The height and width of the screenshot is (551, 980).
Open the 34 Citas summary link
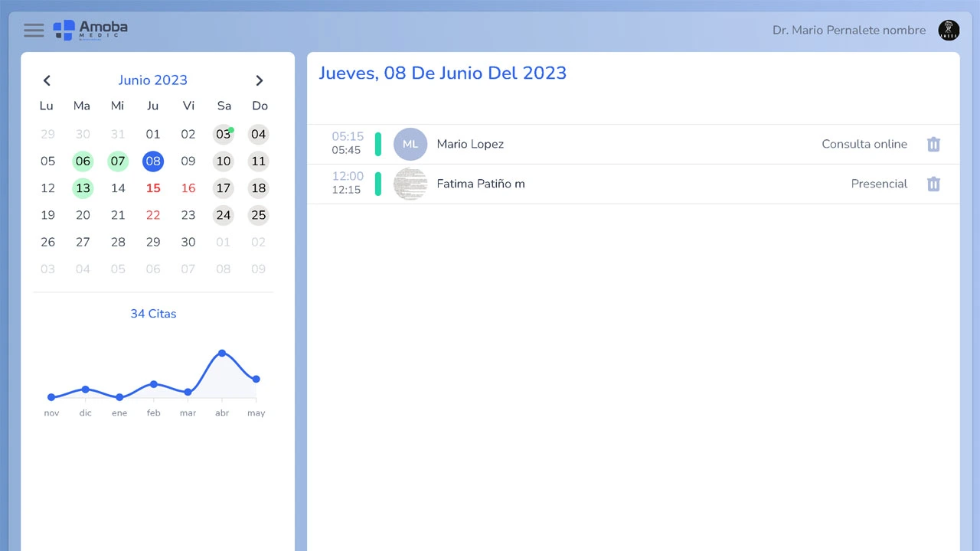[x=153, y=314]
